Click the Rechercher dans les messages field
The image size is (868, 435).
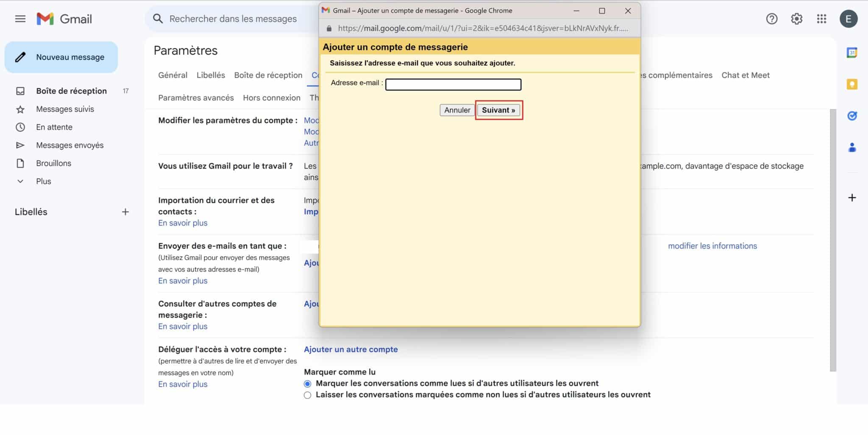click(x=233, y=19)
